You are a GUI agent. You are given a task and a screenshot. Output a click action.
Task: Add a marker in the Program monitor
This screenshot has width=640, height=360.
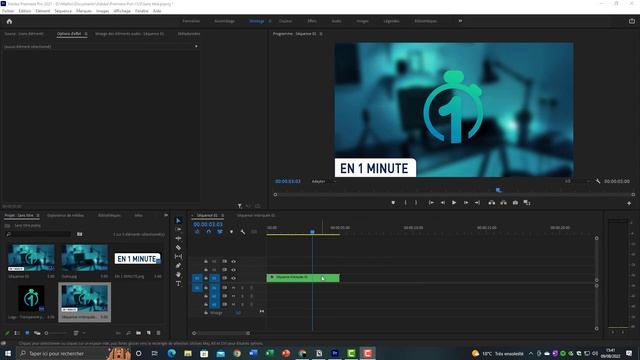click(393, 202)
